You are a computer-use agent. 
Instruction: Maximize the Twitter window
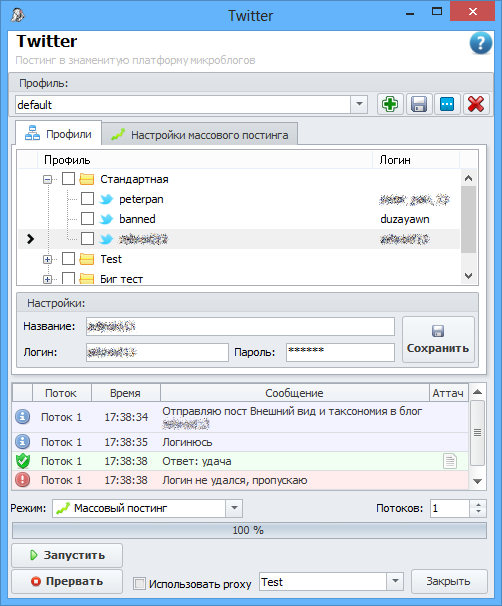437,12
